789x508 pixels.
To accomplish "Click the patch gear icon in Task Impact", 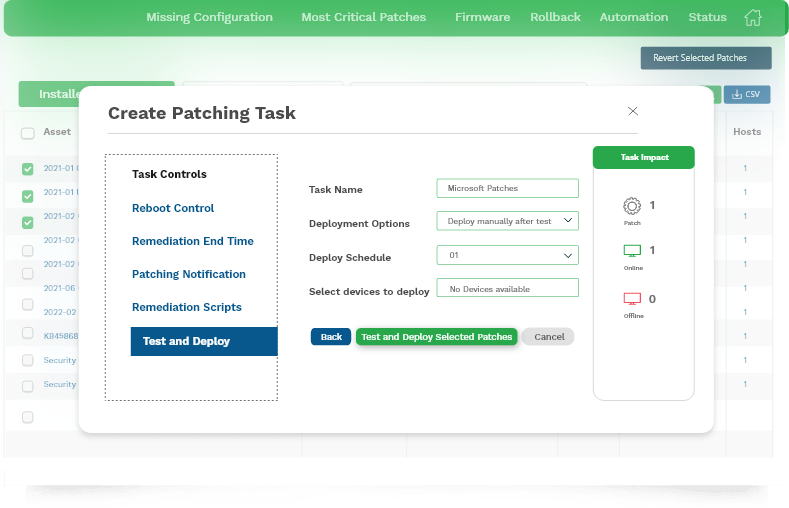I will (x=632, y=207).
